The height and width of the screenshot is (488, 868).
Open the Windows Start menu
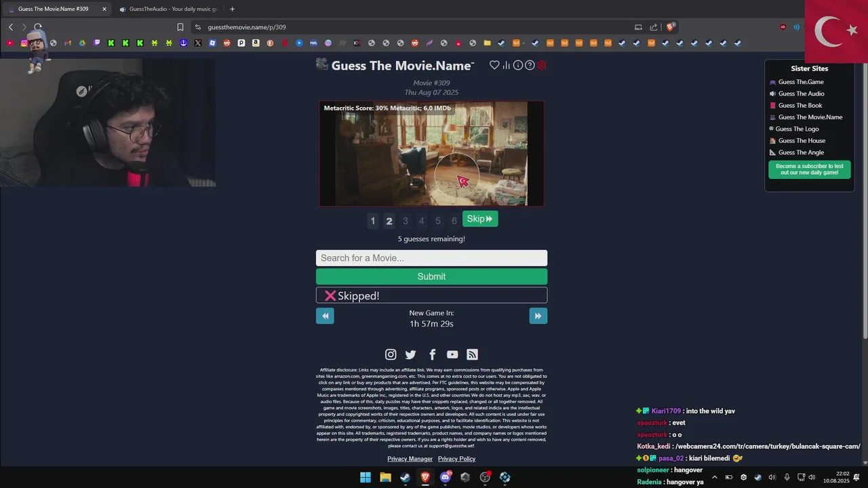(366, 477)
